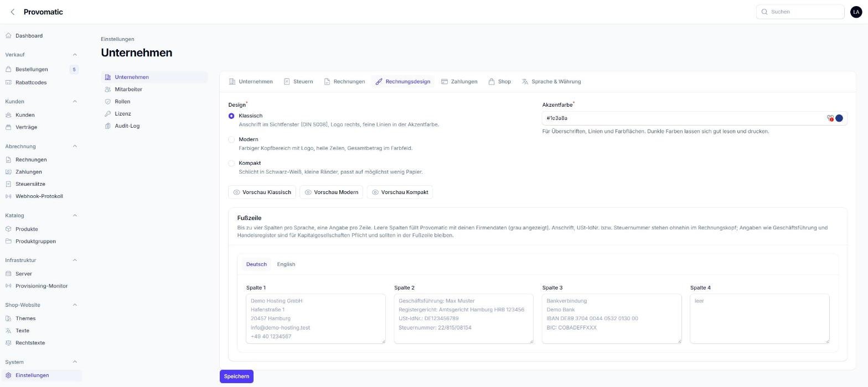Viewport: 868px width, 387px height.
Task: Collapse the Abrechnung sidebar section
Action: (75, 147)
